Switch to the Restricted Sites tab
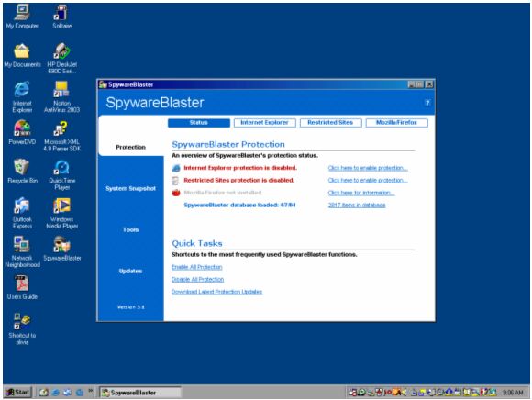The height and width of the screenshot is (400, 532). pyautogui.click(x=330, y=123)
